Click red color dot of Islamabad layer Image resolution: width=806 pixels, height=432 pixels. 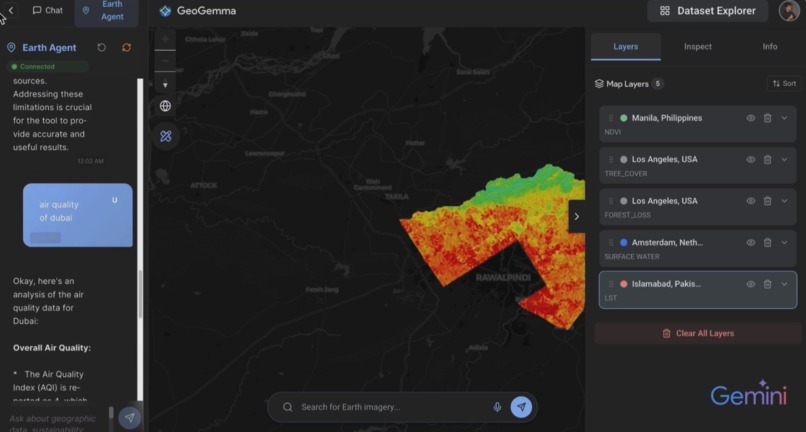tap(624, 284)
